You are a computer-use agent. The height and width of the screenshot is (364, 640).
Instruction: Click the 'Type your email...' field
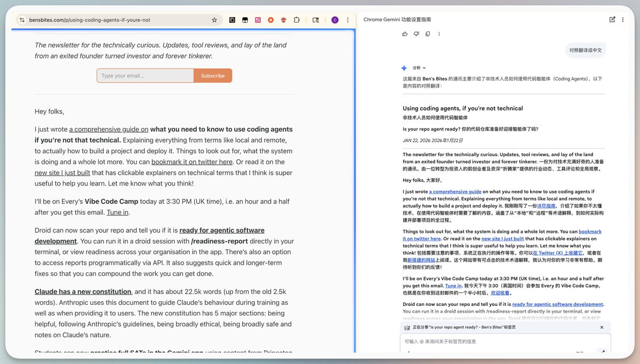coord(145,76)
